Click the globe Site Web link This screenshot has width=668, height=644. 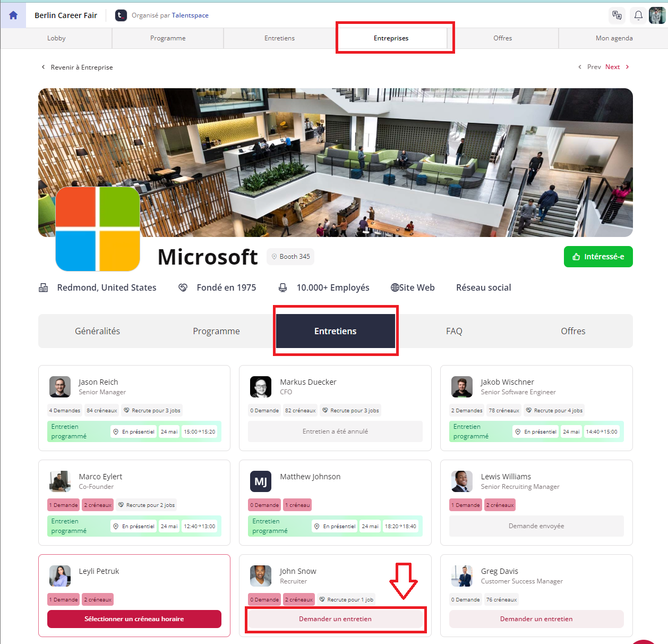pyautogui.click(x=413, y=287)
